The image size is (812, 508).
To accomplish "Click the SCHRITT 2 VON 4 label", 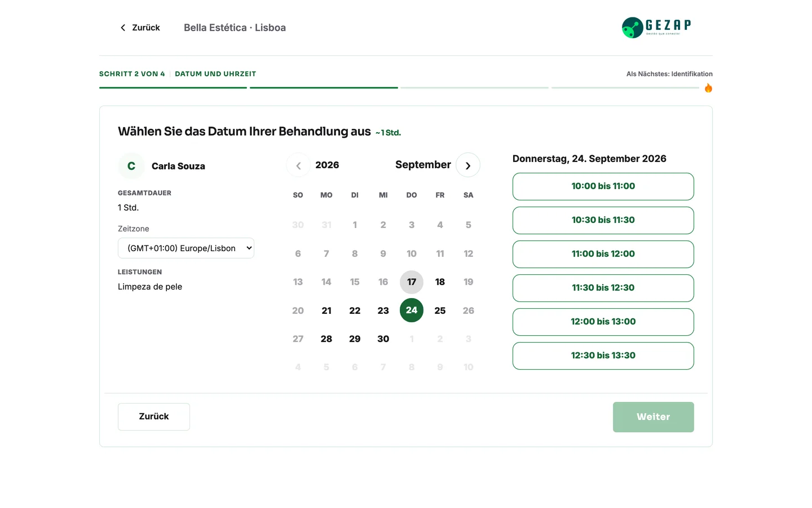I will [132, 74].
